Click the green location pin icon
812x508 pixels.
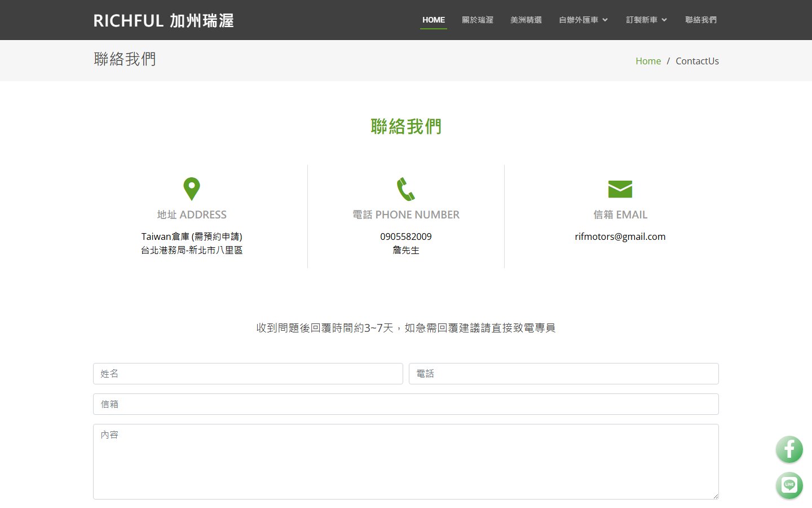tap(192, 189)
